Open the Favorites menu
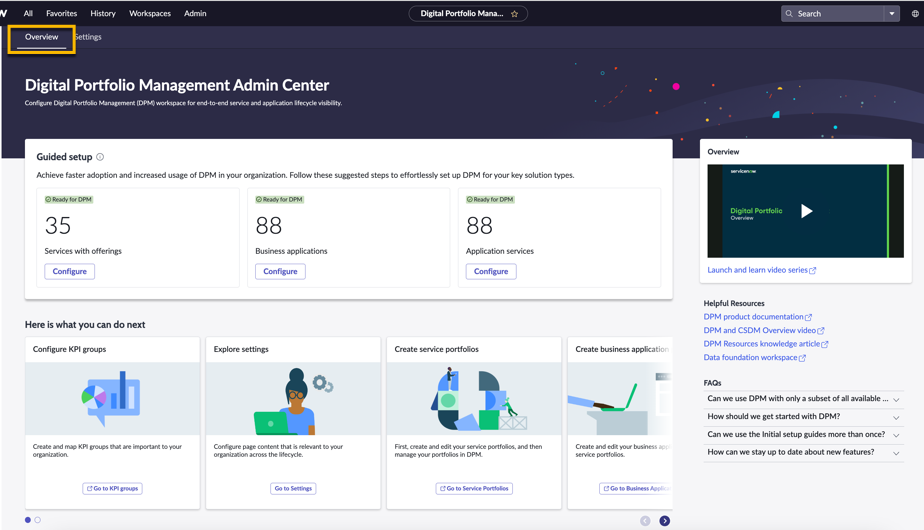This screenshot has width=924, height=530. [61, 13]
